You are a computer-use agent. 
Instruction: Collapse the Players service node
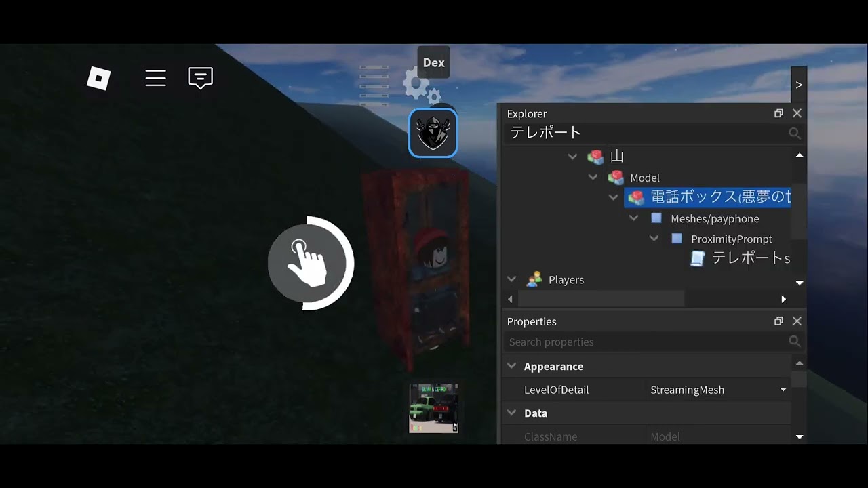[x=511, y=279]
